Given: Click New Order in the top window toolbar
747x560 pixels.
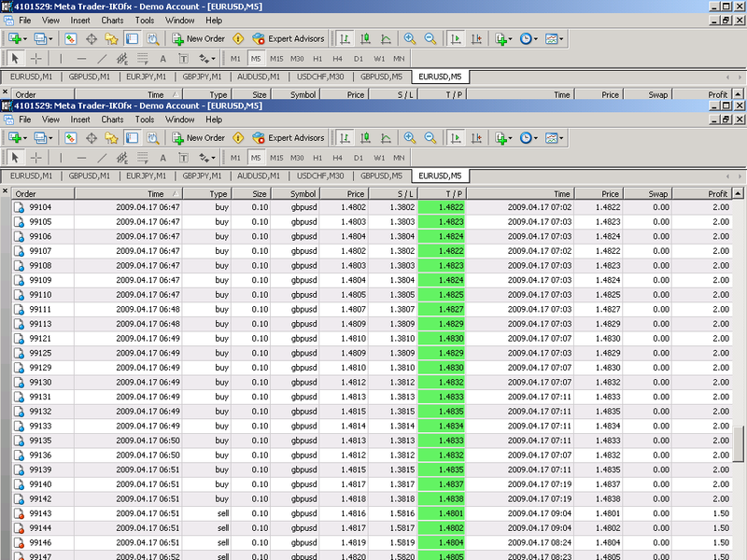Looking at the screenshot, I should (198, 39).
